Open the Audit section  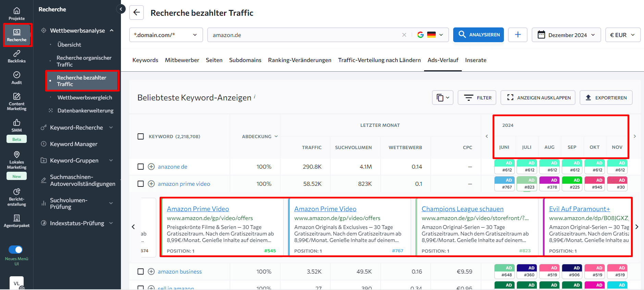click(16, 78)
